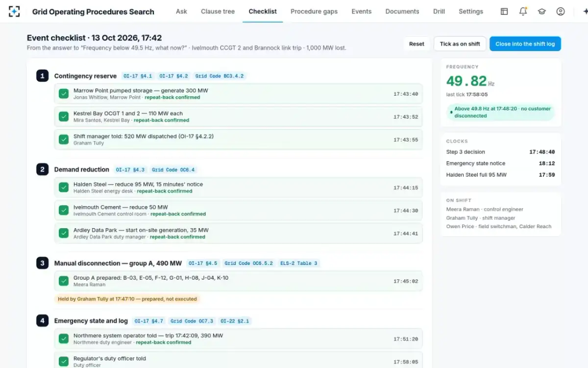Click the 17:44:15 timestamp

(x=406, y=188)
